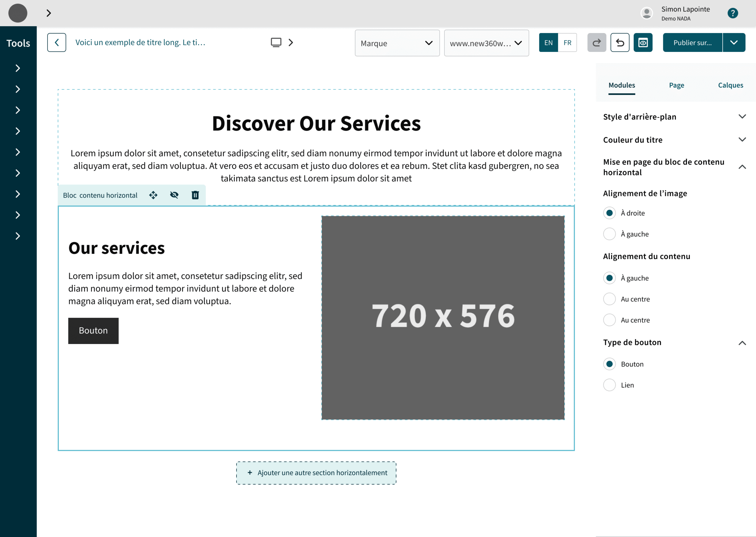The image size is (756, 537).
Task: Open the page preview eye icon
Action: (643, 42)
